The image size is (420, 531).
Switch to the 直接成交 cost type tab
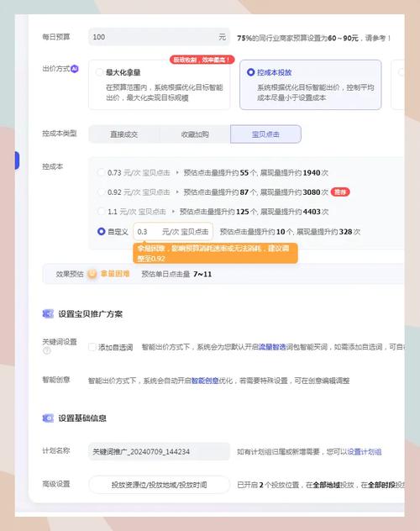[x=123, y=134]
